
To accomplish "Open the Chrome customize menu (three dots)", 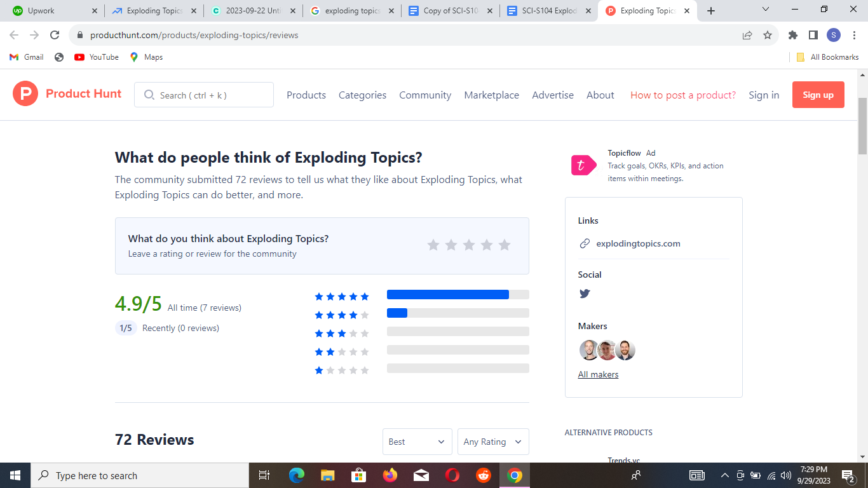I will point(854,35).
